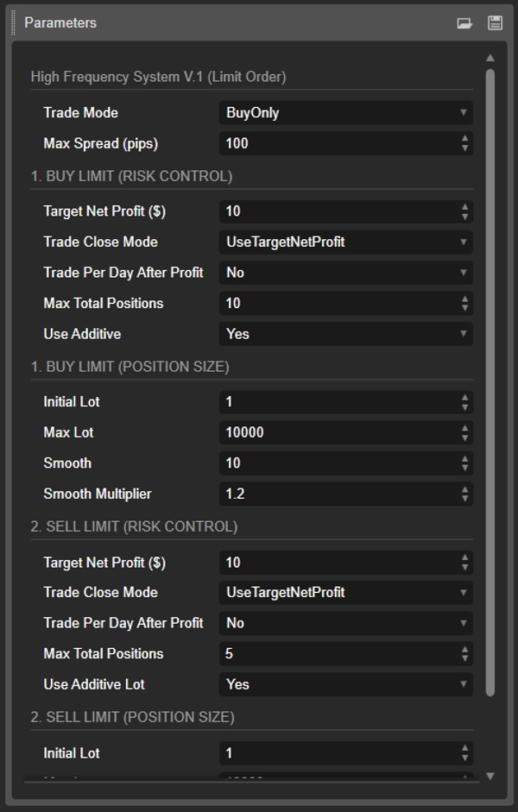The width and height of the screenshot is (518, 812).
Task: Open the Trade Mode dropdown
Action: tap(345, 113)
